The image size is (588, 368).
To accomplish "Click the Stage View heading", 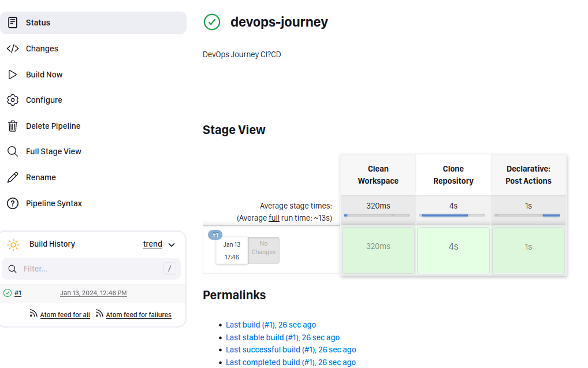I will [234, 130].
